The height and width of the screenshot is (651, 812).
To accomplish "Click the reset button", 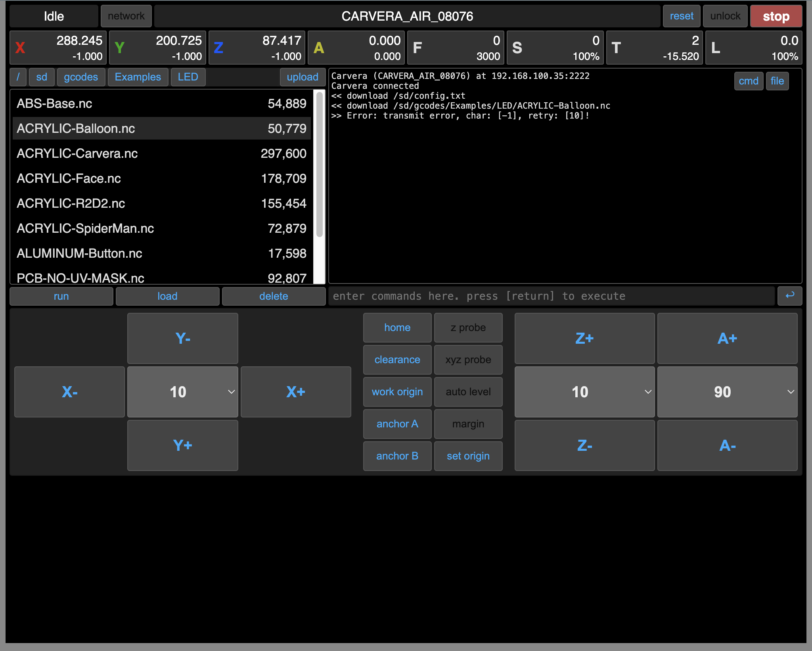I will 682,16.
